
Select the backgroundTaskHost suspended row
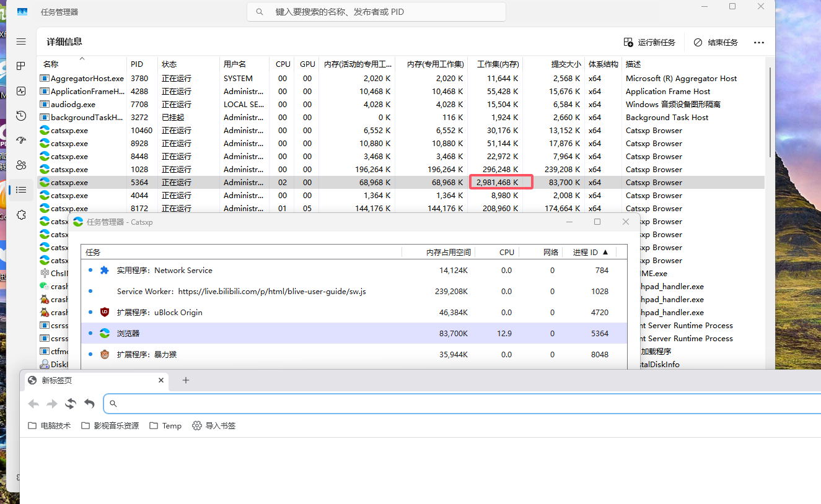pyautogui.click(x=402, y=118)
